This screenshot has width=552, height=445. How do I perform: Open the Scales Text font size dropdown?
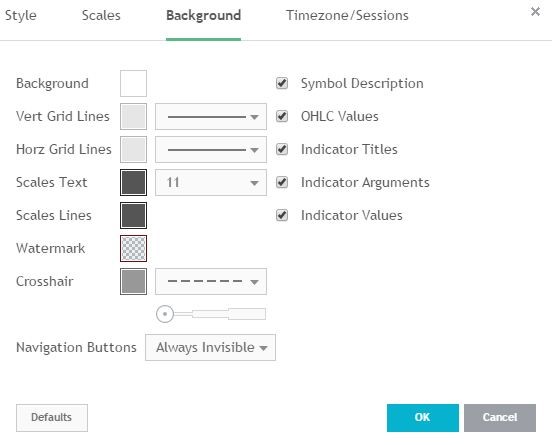(211, 182)
